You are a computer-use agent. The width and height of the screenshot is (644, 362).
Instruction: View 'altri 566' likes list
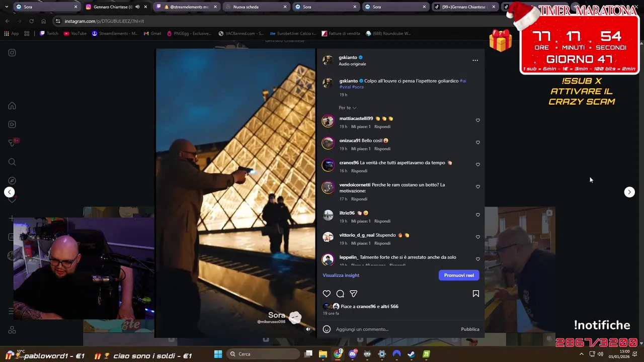pyautogui.click(x=389, y=306)
